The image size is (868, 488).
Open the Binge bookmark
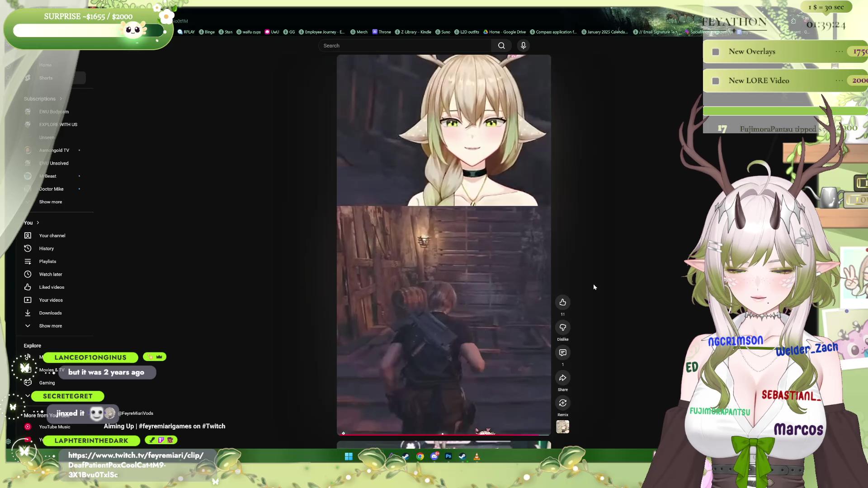pos(207,32)
